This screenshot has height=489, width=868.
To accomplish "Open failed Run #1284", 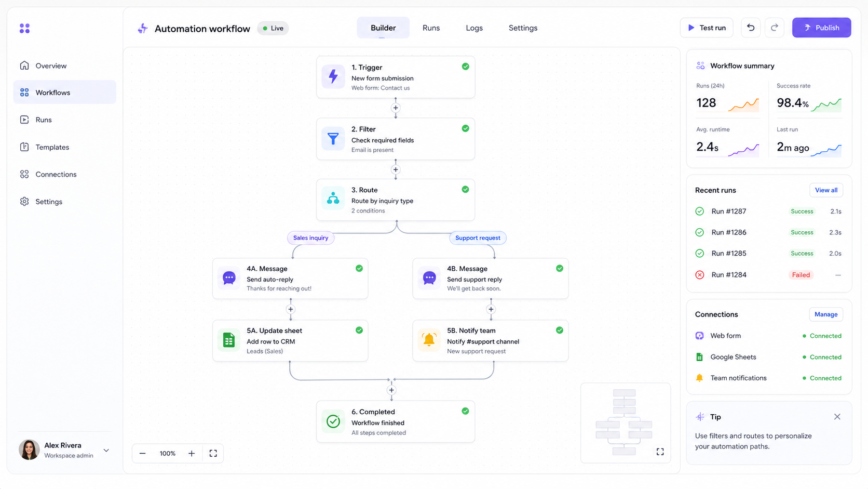I will pyautogui.click(x=769, y=275).
